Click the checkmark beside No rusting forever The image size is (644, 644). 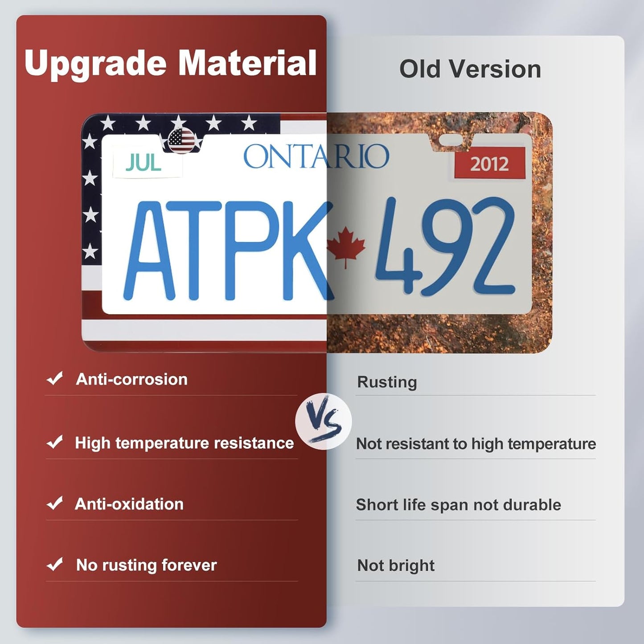click(55, 565)
